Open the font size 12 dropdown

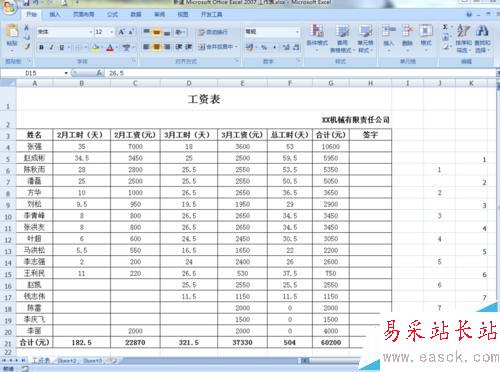click(111, 32)
